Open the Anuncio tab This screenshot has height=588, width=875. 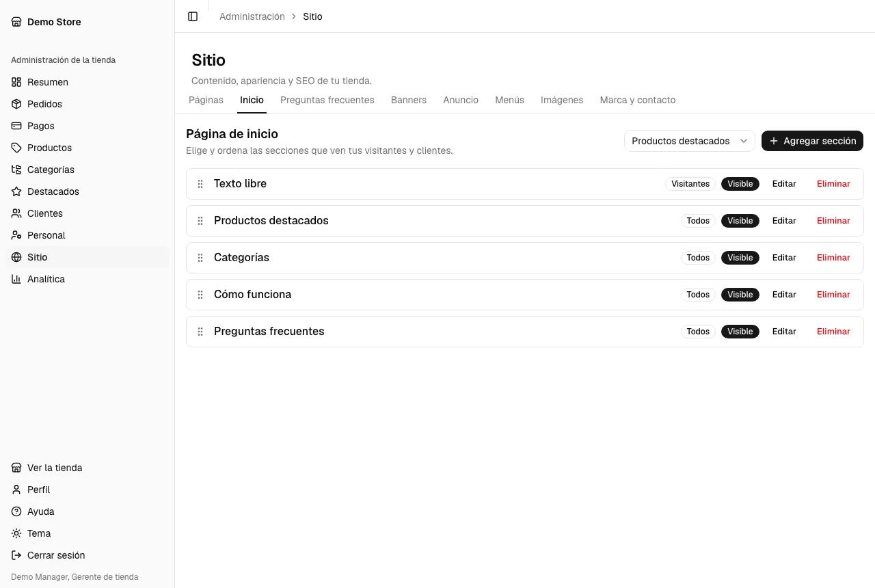(461, 100)
